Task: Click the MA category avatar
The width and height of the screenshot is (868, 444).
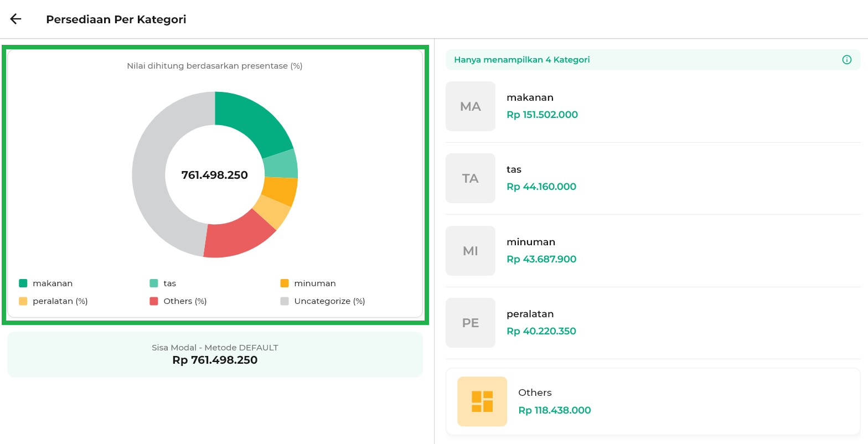Action: (x=470, y=106)
